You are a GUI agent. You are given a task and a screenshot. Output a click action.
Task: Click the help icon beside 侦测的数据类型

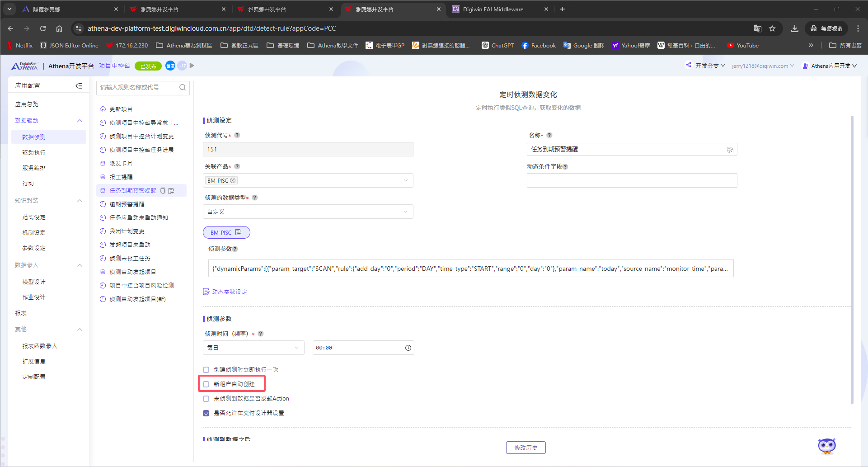255,198
